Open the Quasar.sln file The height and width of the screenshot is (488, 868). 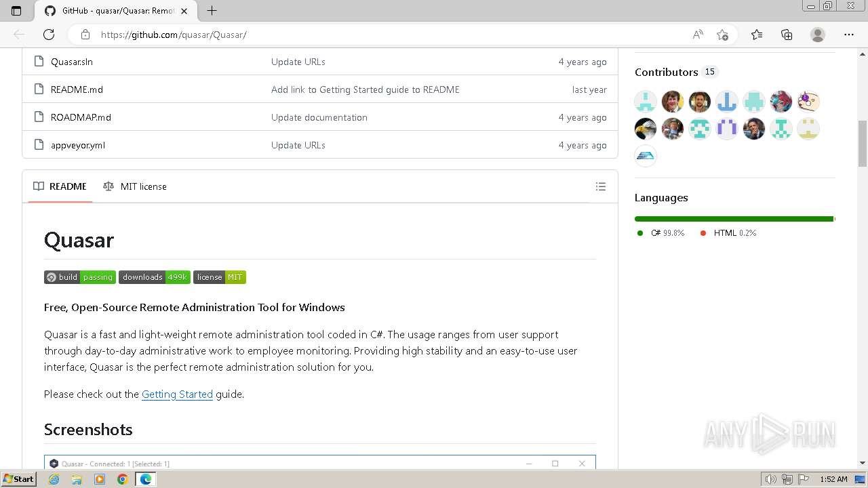[x=71, y=62]
